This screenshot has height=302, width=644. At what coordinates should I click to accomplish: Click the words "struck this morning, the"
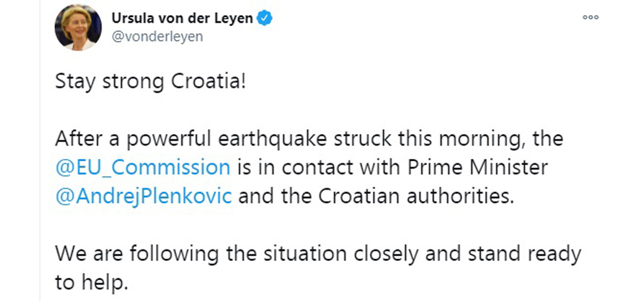tap(448, 140)
